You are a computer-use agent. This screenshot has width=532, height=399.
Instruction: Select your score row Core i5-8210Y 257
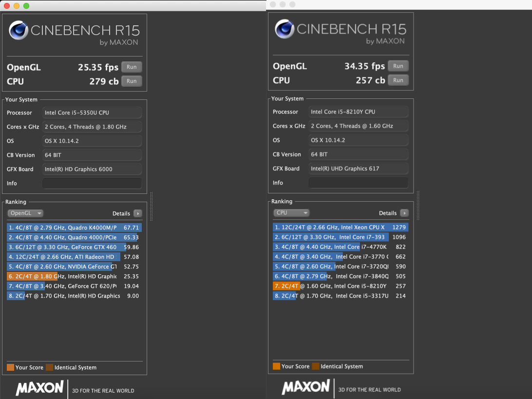[341, 286]
